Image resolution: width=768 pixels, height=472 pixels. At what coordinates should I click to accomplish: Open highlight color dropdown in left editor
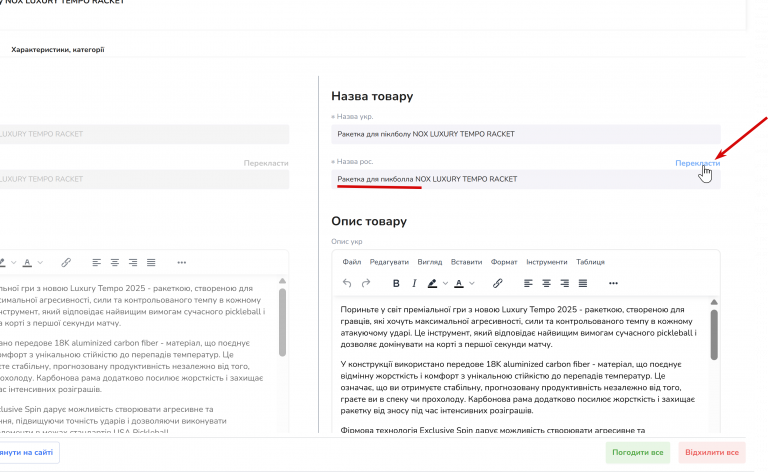pos(14,262)
